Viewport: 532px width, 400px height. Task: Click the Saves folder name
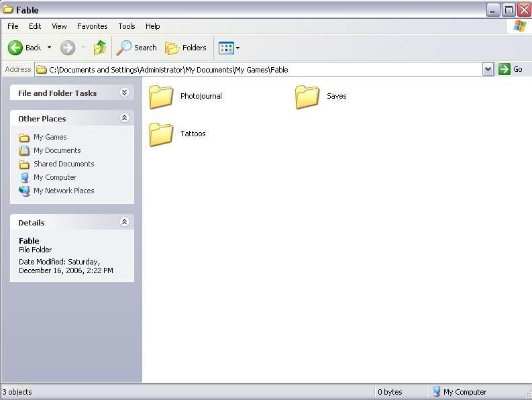(x=337, y=96)
